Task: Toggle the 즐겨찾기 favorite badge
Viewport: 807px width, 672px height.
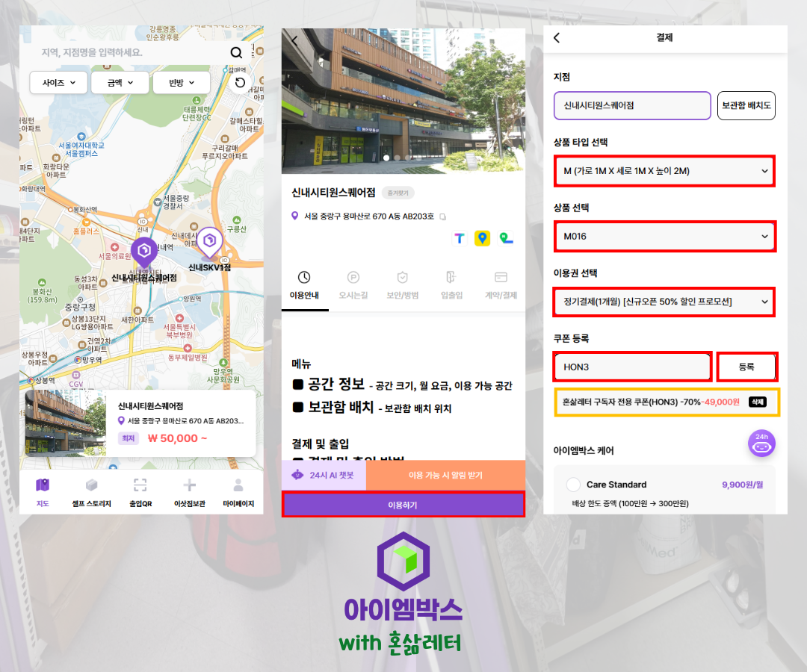Action: 398,193
